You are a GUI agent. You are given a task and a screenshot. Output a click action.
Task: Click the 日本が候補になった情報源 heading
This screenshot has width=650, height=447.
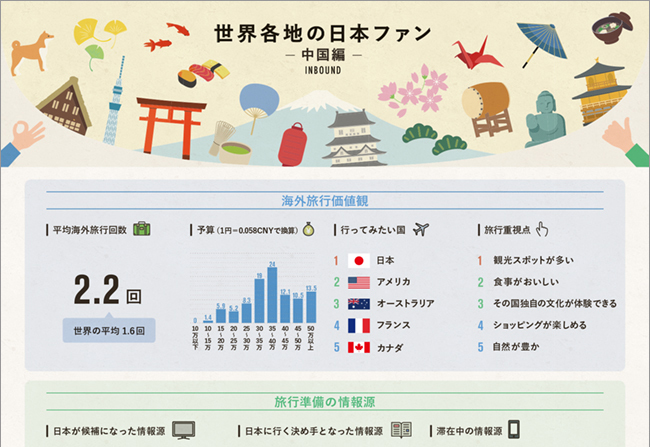pos(109,431)
